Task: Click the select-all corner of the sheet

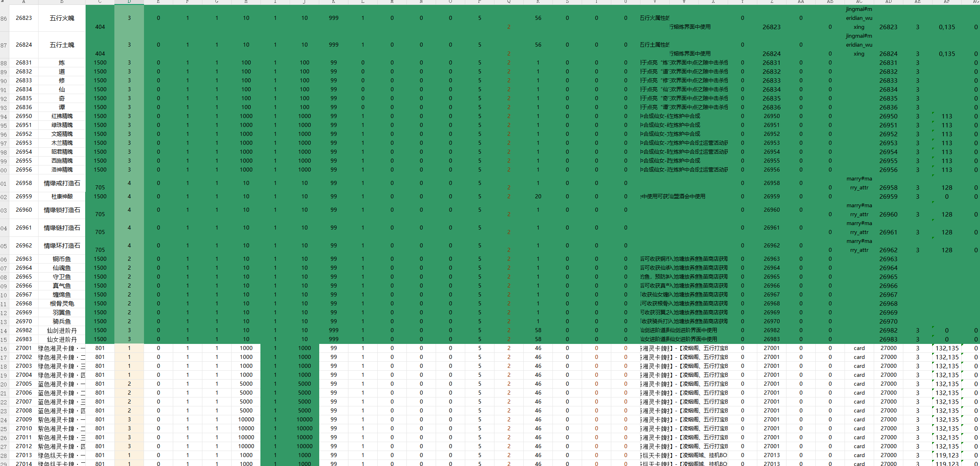Action: 4,2
